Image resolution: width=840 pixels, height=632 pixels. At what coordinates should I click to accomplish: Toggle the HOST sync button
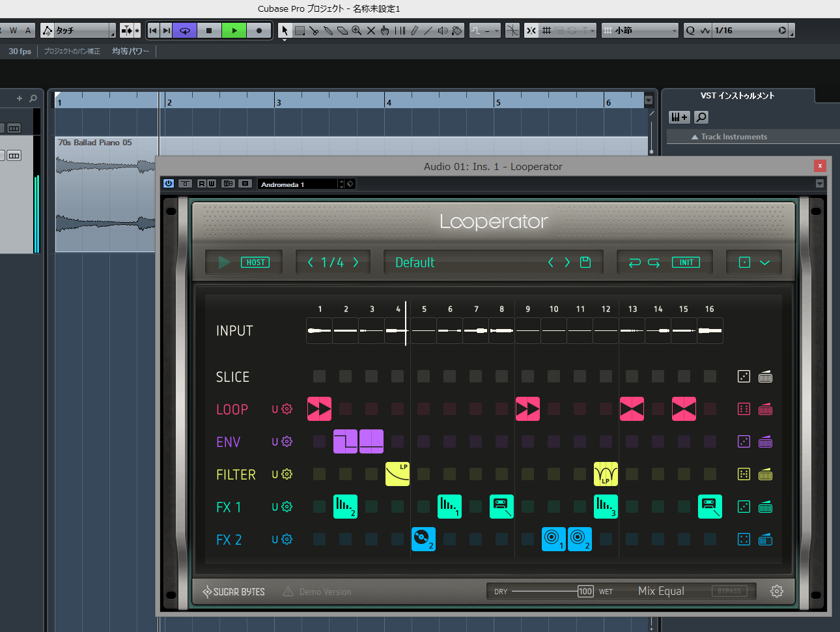(x=255, y=263)
